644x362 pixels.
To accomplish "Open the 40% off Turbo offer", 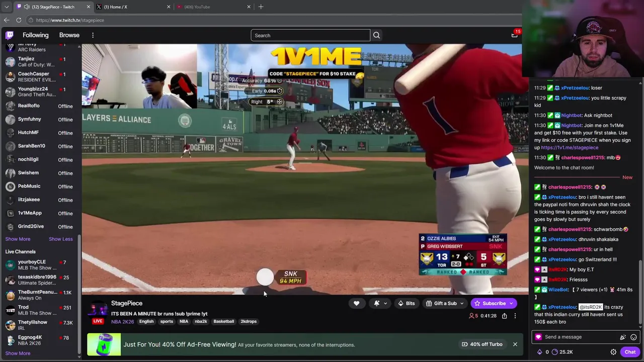I will (x=482, y=344).
